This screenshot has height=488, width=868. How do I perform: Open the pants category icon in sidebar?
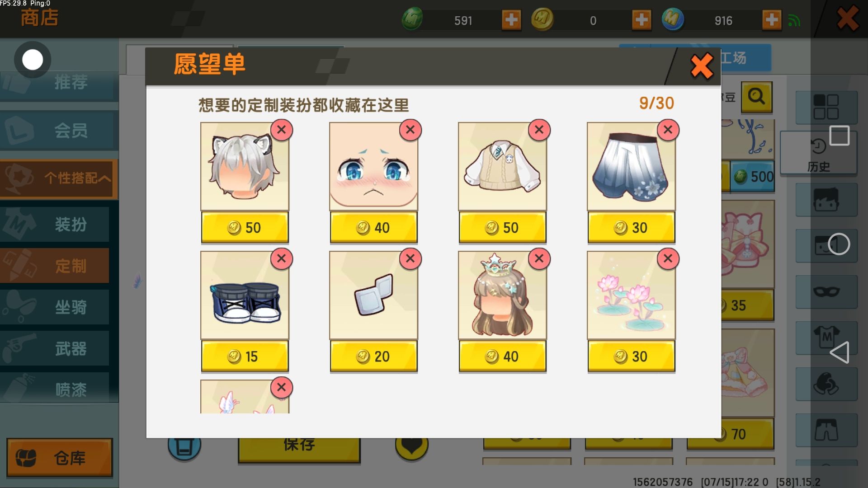[826, 430]
